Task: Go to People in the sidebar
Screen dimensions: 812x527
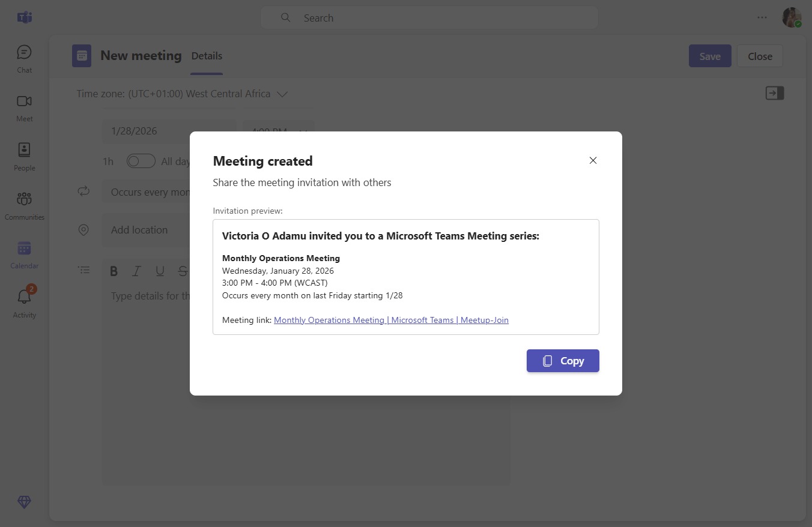Action: click(24, 157)
